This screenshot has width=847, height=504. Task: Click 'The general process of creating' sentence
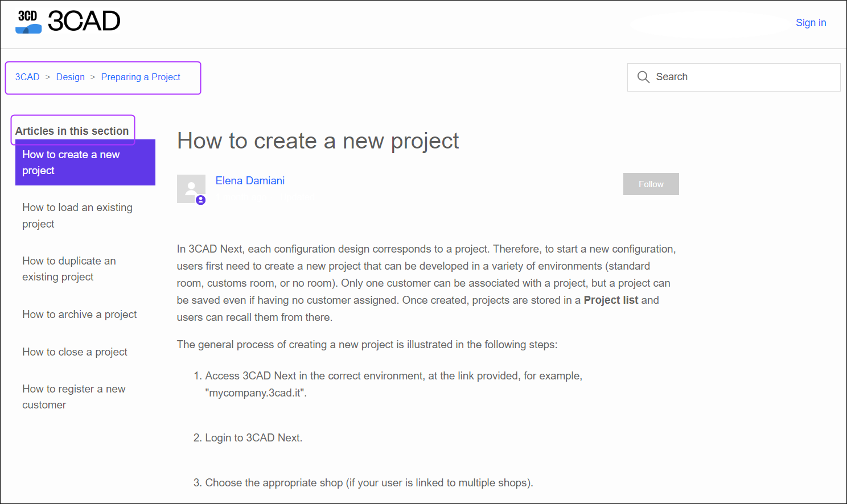tap(367, 345)
